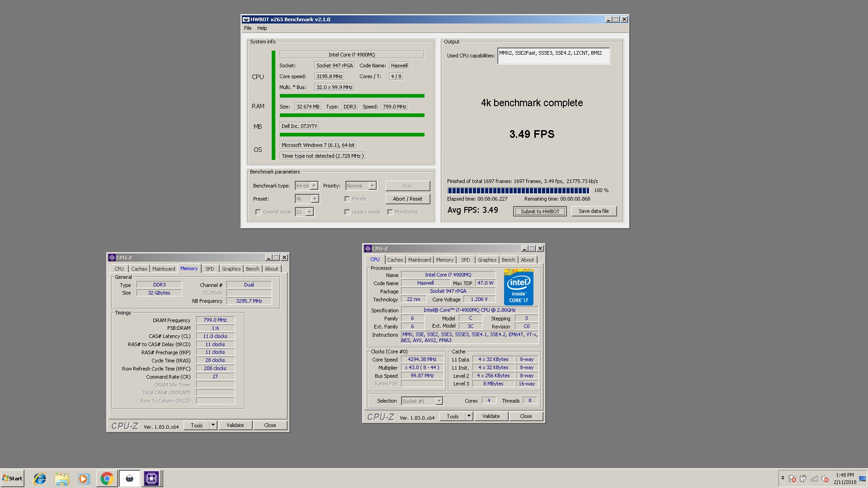Open Memory tab in the processor CPU-Z window

445,260
